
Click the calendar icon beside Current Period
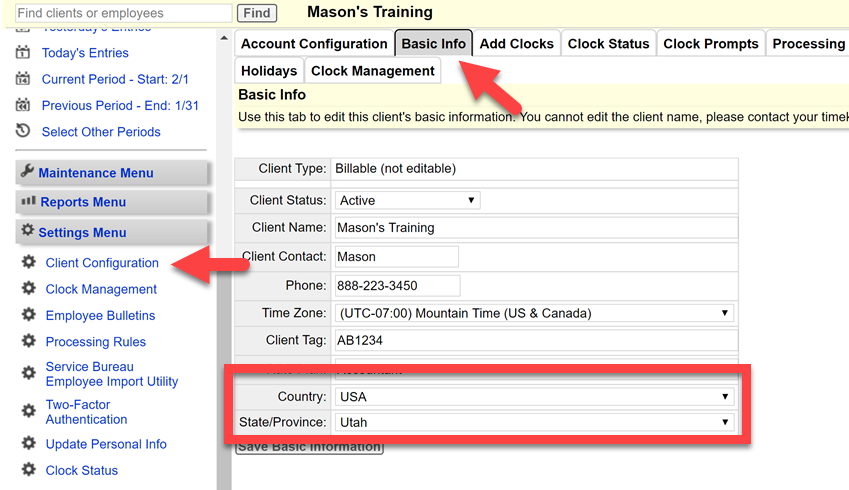pos(22,79)
